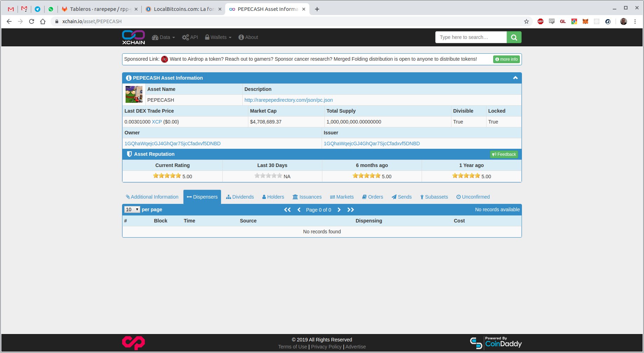The image size is (644, 353).
Task: Click the green Feedback button
Action: tap(504, 154)
